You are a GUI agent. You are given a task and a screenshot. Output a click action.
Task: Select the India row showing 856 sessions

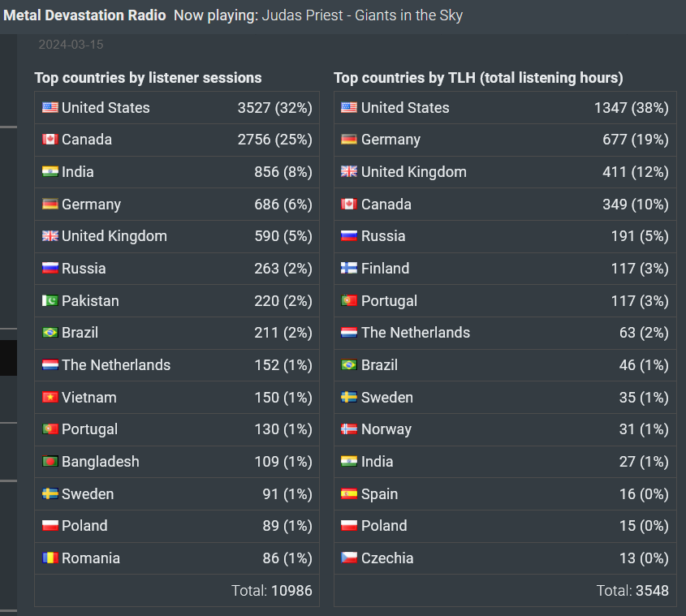(x=177, y=172)
